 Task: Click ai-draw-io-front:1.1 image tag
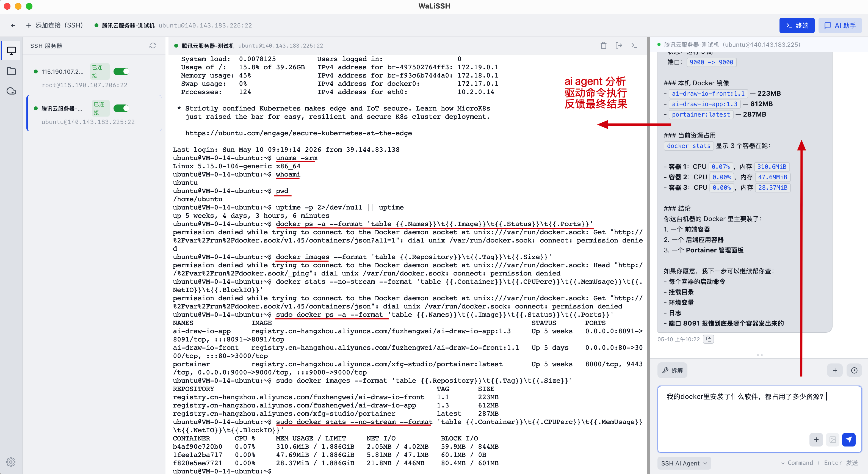pyautogui.click(x=708, y=93)
